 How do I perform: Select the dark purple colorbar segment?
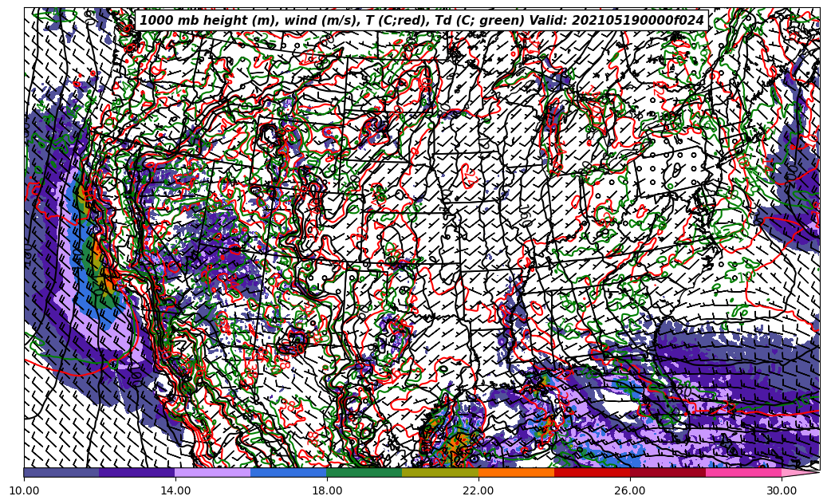click(137, 472)
